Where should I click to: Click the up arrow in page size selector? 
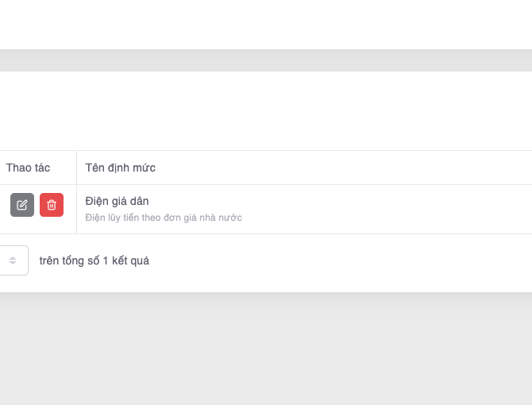click(13, 257)
